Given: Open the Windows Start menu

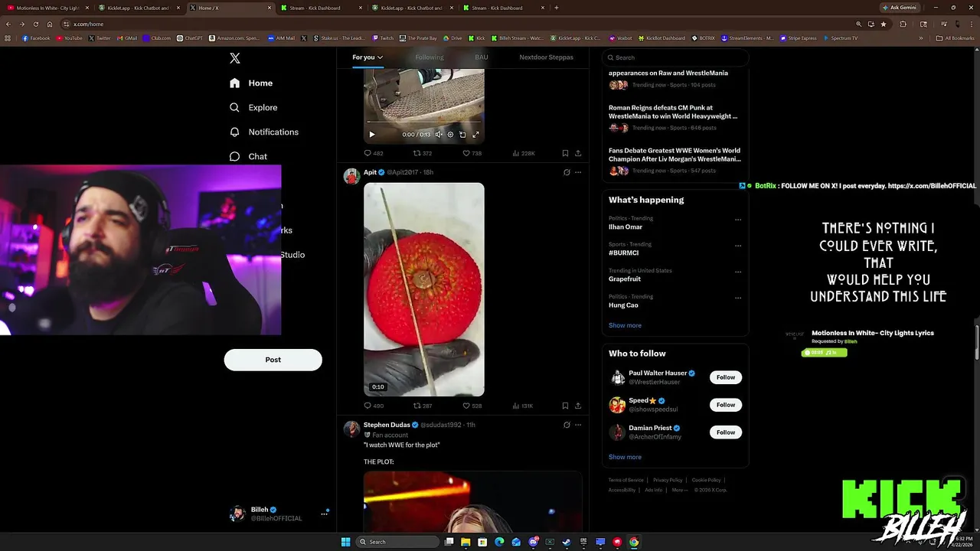Looking at the screenshot, I should coord(346,542).
